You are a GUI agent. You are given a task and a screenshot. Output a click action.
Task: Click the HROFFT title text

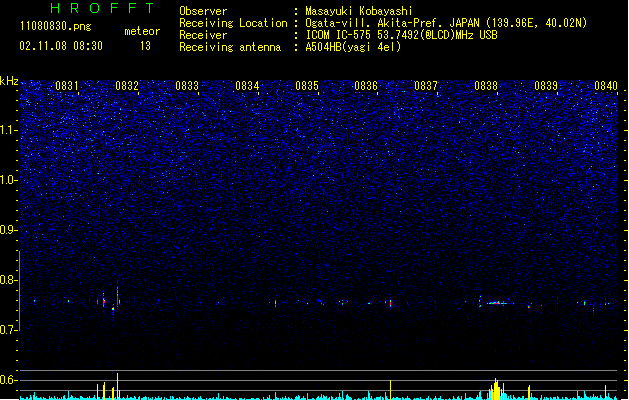102,8
